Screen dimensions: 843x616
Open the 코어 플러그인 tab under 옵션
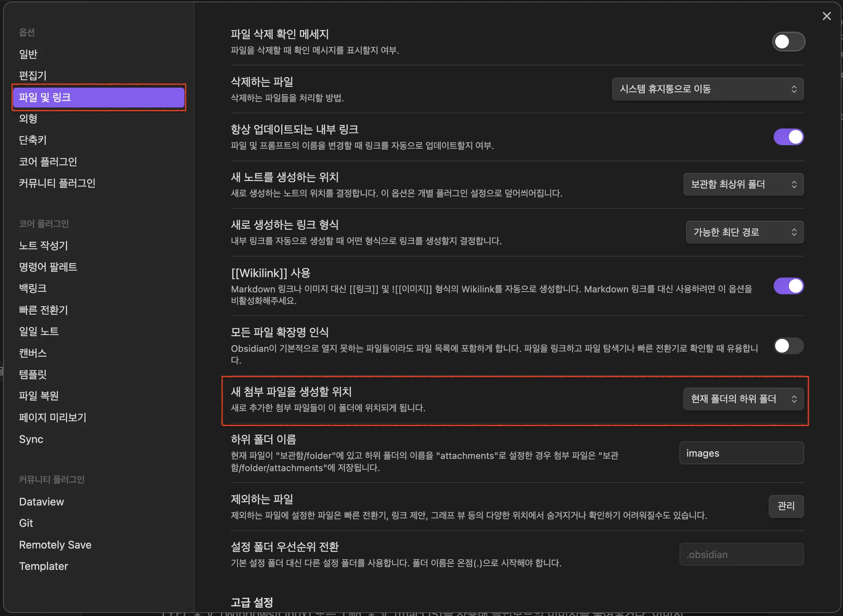[99, 162]
